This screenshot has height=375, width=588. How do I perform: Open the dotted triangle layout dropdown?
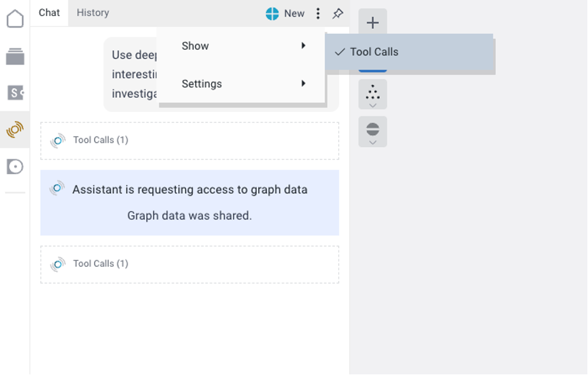373,94
